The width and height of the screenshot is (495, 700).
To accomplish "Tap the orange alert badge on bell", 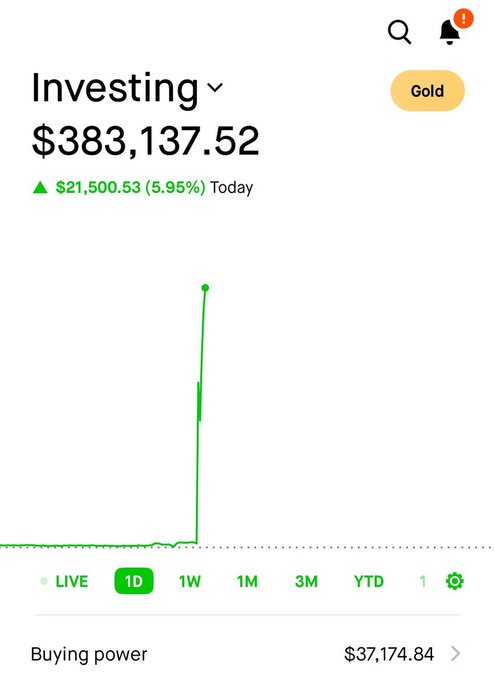I will [463, 19].
